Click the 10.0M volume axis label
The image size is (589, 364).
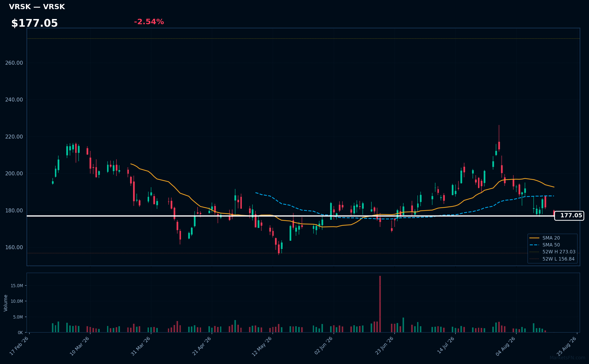(17, 301)
